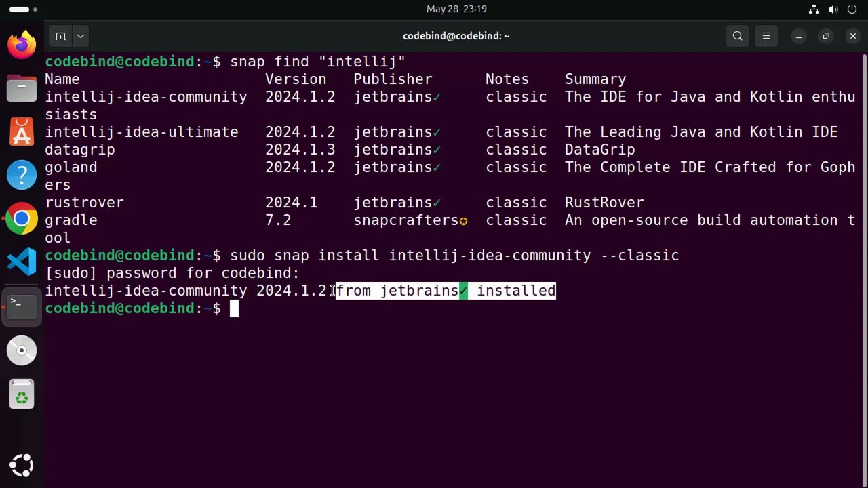Click the Publisher column header
The width and height of the screenshot is (868, 488).
click(x=393, y=79)
